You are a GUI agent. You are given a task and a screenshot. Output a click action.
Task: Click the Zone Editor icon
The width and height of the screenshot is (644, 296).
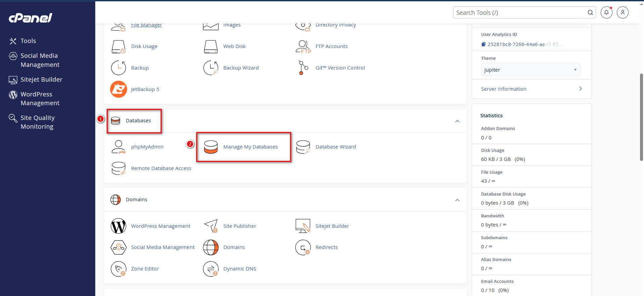(x=118, y=269)
